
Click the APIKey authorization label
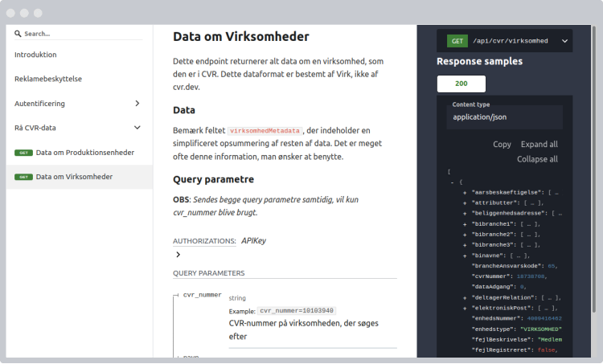[x=253, y=240]
